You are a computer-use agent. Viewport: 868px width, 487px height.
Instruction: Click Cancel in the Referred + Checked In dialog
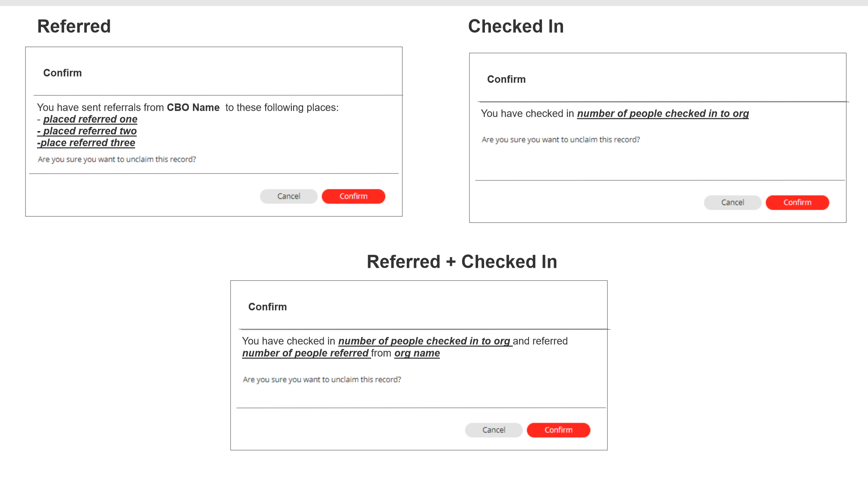tap(493, 430)
